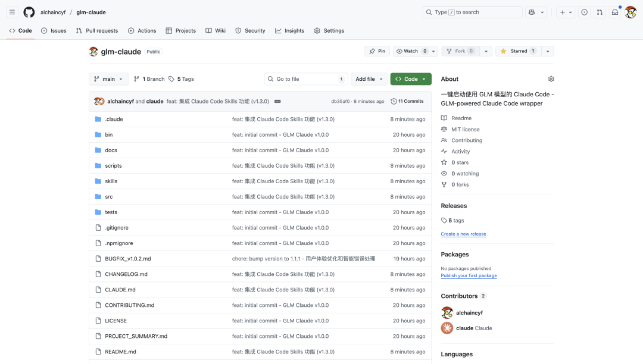Open the notifications inbox icon

click(615, 12)
